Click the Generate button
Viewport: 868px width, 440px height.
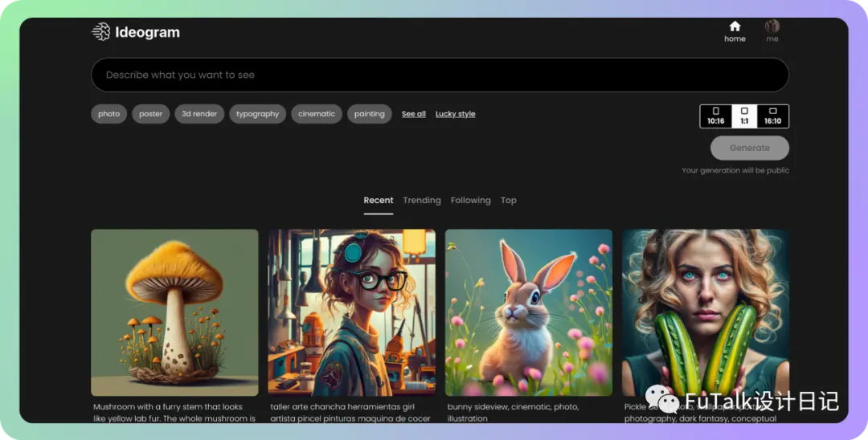pos(750,148)
